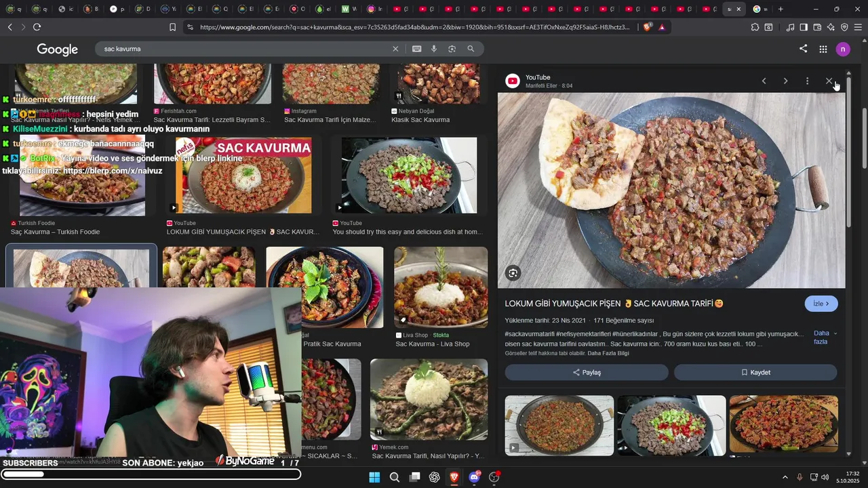Show next image in the preview panel
868x488 pixels.
[x=785, y=81]
